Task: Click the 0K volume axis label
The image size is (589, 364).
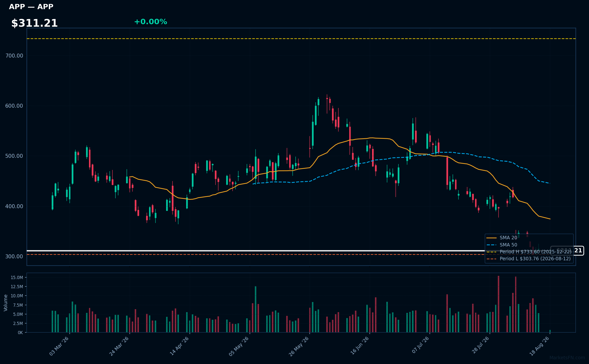Action: click(20, 333)
